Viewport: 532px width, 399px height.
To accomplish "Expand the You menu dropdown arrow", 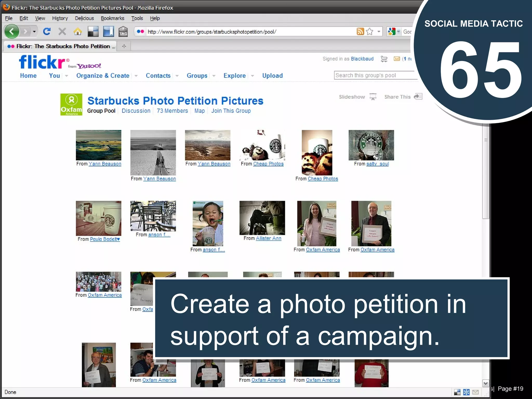I will coord(66,76).
